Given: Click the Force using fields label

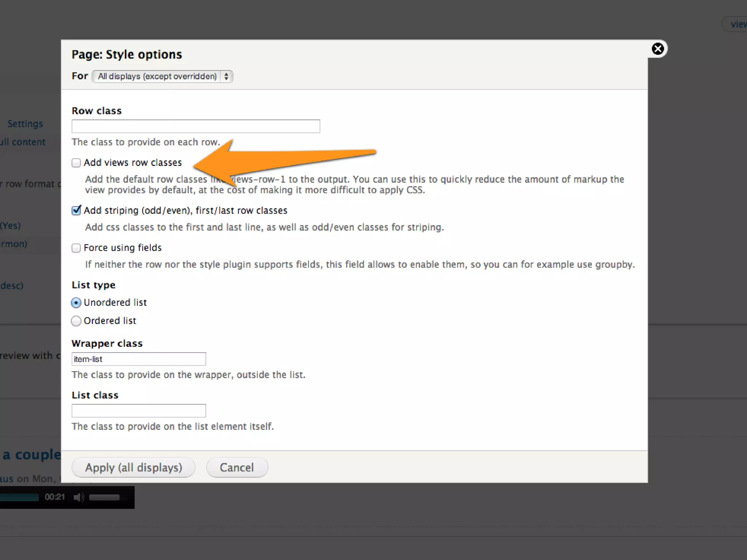Looking at the screenshot, I should tap(123, 248).
